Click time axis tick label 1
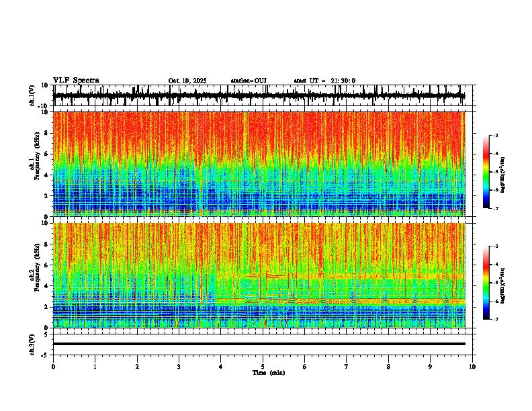532x411 pixels. point(95,367)
